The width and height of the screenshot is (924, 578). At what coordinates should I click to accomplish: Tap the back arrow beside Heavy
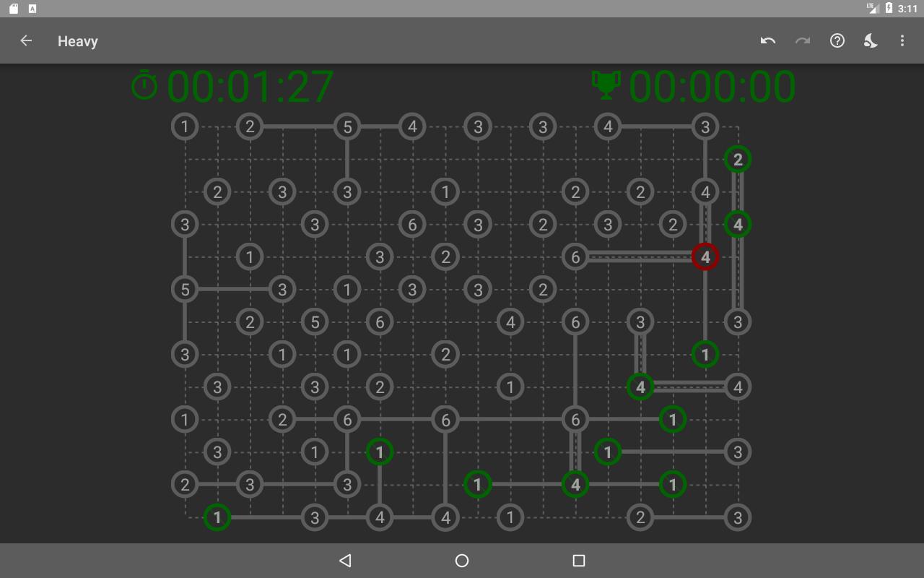point(26,40)
